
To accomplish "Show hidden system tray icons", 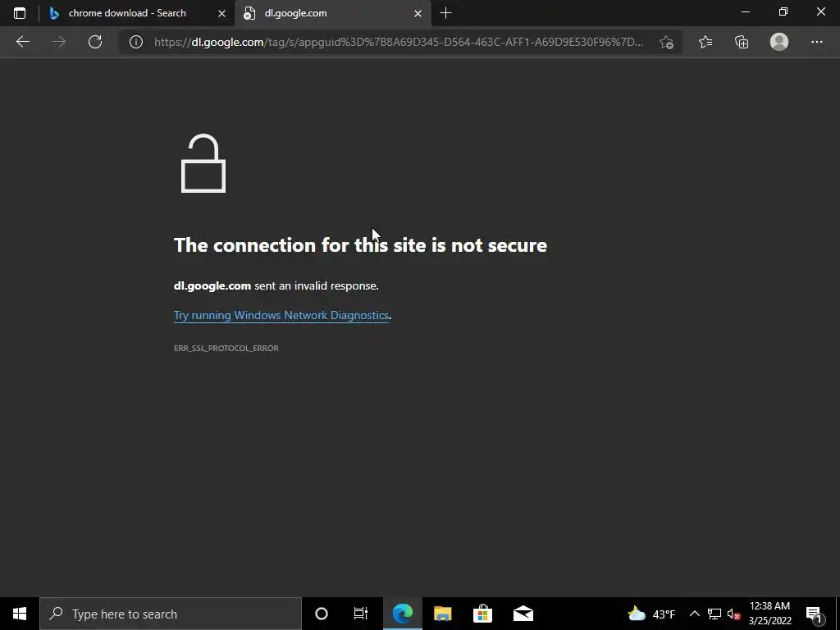I will point(694,614).
